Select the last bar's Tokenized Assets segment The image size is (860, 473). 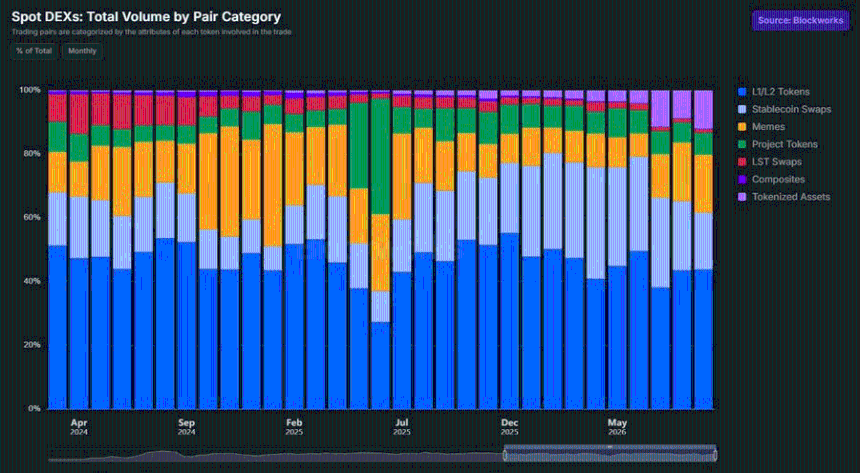point(703,110)
